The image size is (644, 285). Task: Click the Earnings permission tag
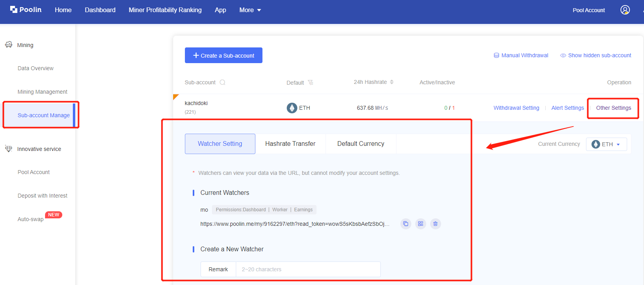304,210
